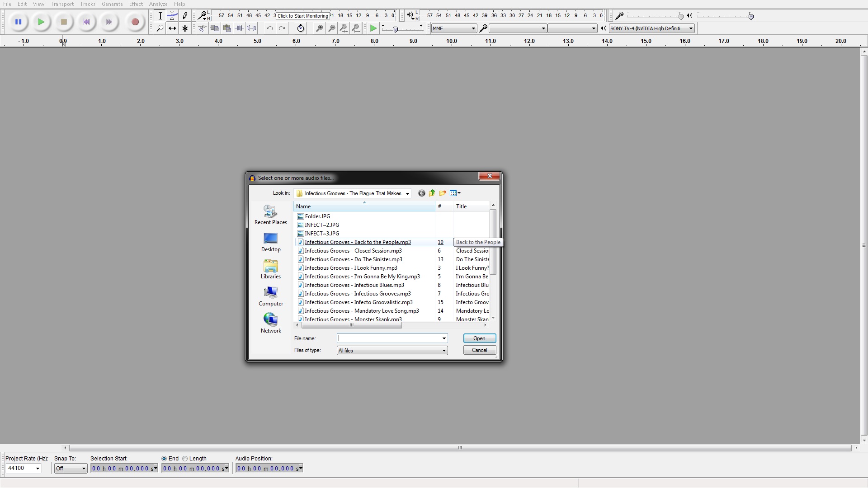Screen dimensions: 868x488
Task: Select the Multi-Tool asterisk icon
Action: [185, 28]
